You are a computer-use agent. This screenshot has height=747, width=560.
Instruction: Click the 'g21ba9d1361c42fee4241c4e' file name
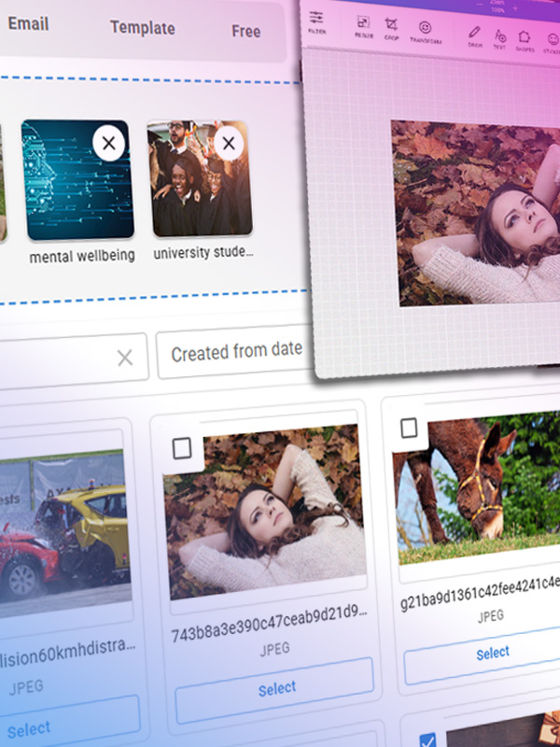(x=480, y=593)
